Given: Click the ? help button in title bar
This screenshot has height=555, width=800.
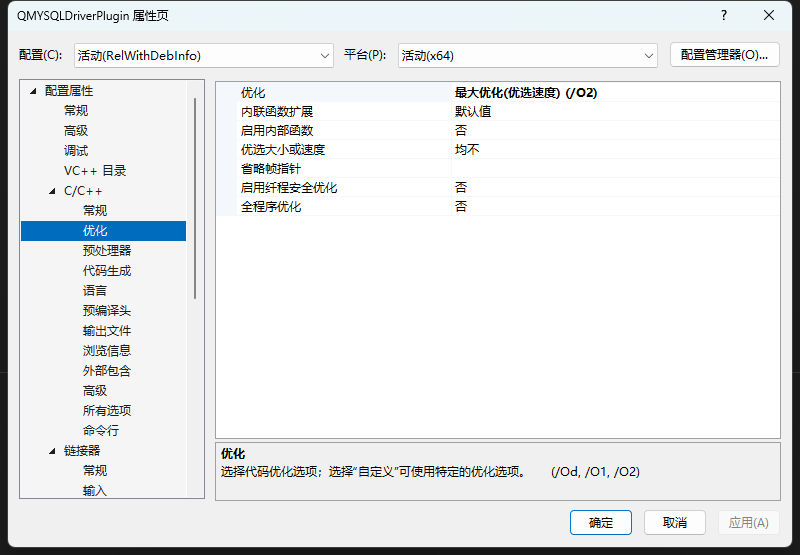Looking at the screenshot, I should [x=723, y=15].
